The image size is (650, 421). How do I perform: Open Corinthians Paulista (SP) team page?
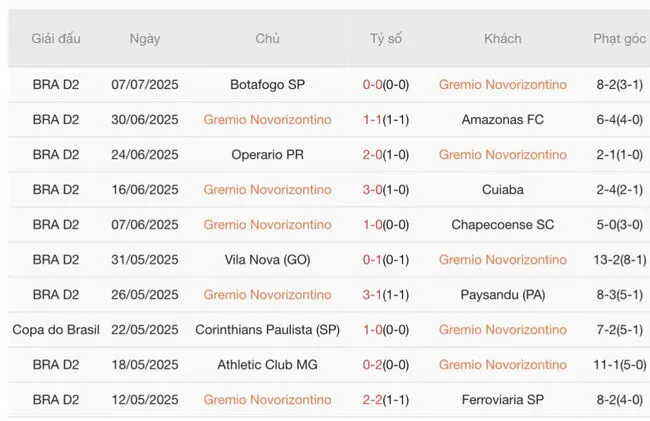coord(267,330)
